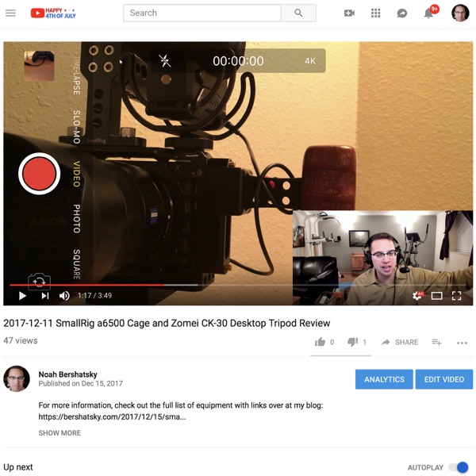Mute the video volume
The image size is (476, 476).
[64, 295]
